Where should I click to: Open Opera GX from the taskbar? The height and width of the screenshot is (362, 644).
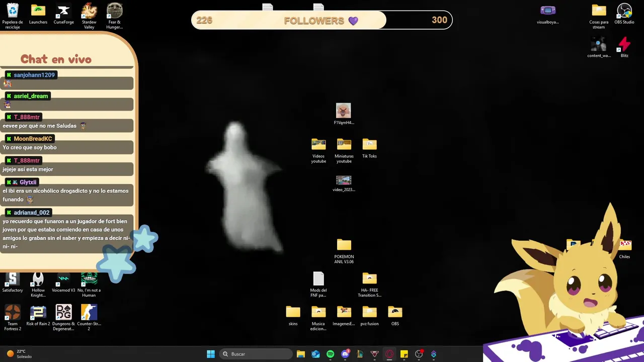tap(389, 354)
